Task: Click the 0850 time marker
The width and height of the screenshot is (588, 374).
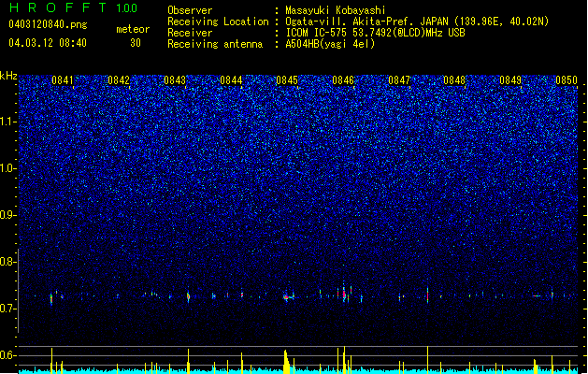Action: pyautogui.click(x=566, y=80)
